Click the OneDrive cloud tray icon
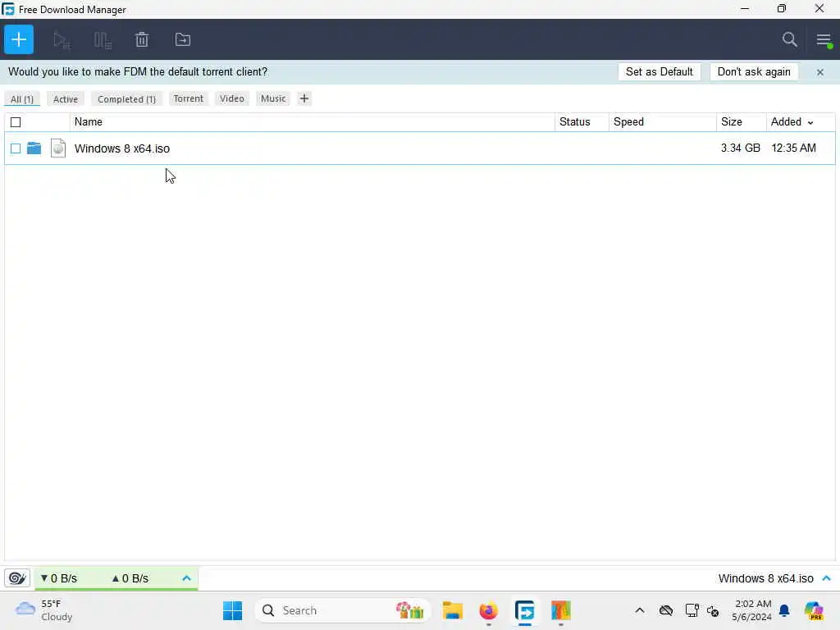The height and width of the screenshot is (630, 840). tap(666, 610)
